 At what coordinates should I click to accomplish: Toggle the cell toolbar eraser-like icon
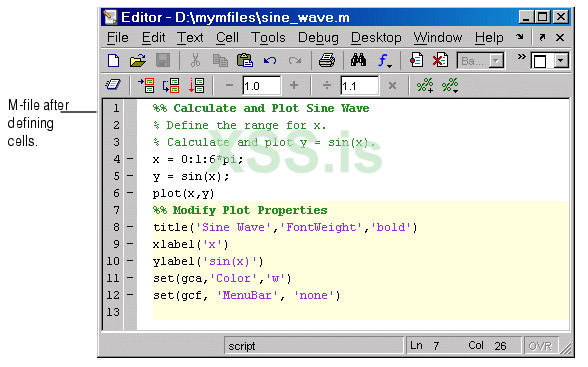click(x=113, y=85)
